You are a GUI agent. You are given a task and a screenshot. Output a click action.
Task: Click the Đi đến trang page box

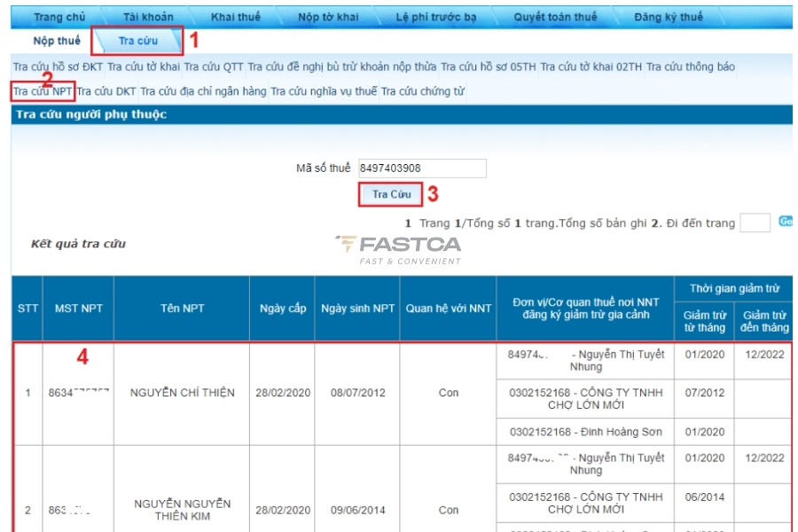pos(755,223)
